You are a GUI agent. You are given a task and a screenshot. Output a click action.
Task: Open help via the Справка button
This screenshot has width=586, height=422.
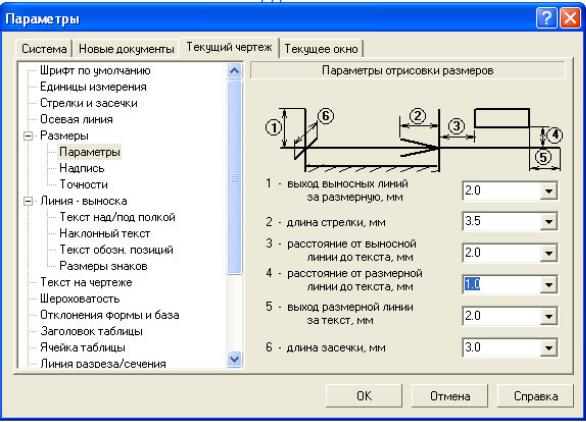click(x=536, y=396)
